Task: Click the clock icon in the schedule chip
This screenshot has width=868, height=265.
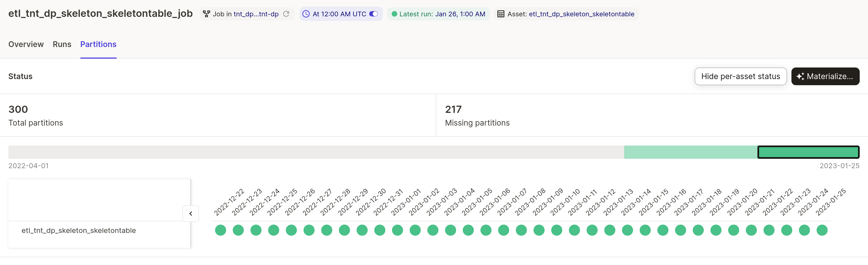Action: tap(306, 14)
